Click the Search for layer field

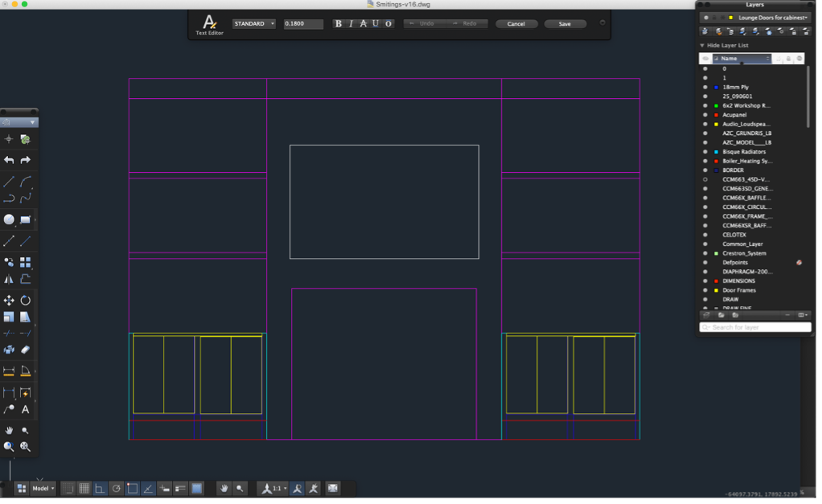[x=755, y=327]
